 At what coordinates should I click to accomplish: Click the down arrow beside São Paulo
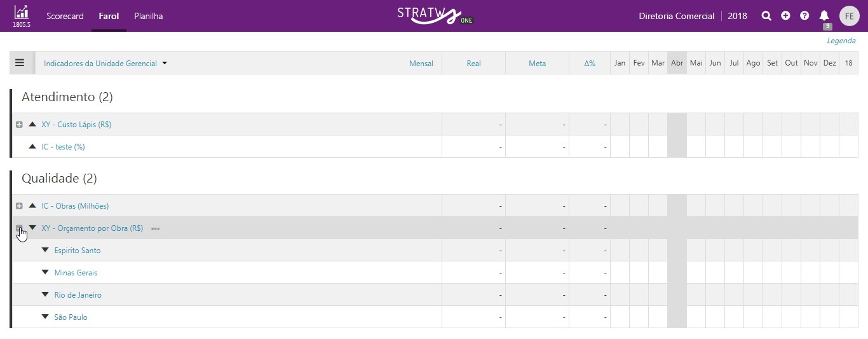click(x=45, y=317)
